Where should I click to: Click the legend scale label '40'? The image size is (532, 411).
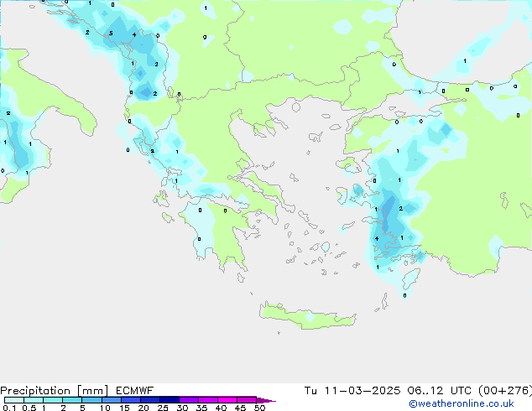(x=221, y=408)
